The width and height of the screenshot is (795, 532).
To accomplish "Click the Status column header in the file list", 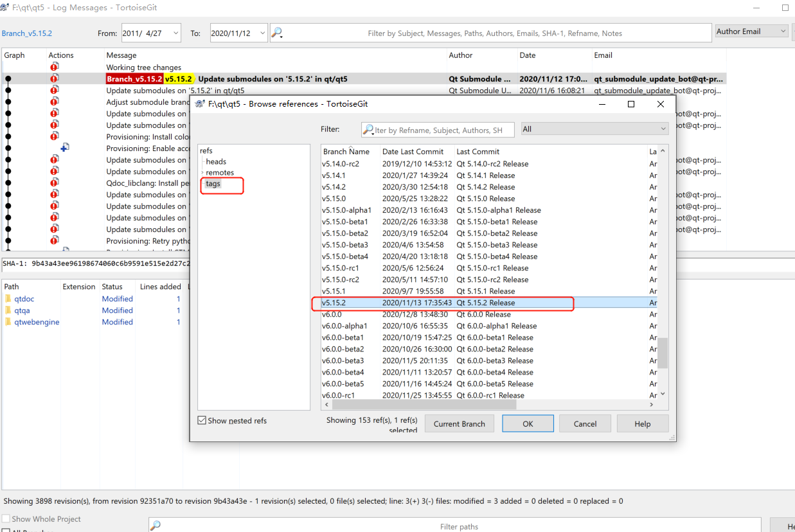I will (x=118, y=287).
